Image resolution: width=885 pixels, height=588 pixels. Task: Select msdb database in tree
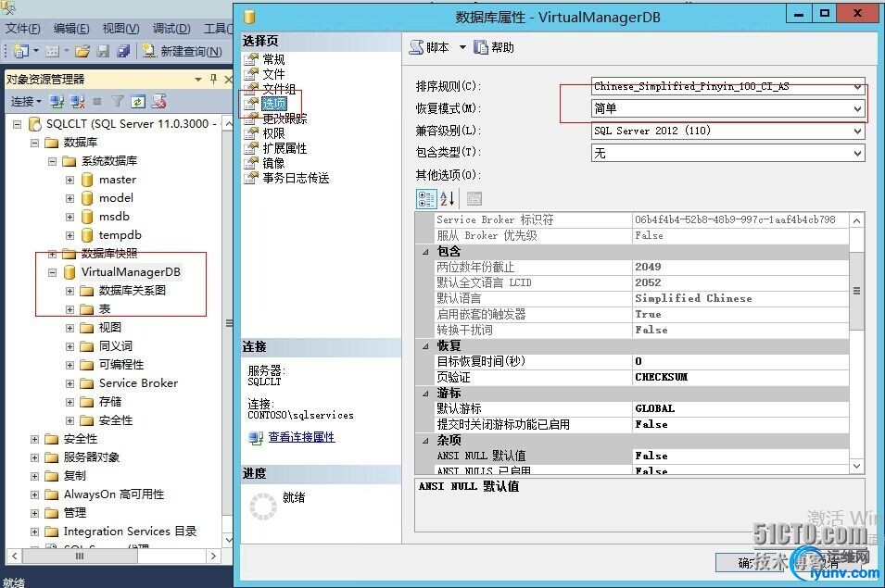114,217
